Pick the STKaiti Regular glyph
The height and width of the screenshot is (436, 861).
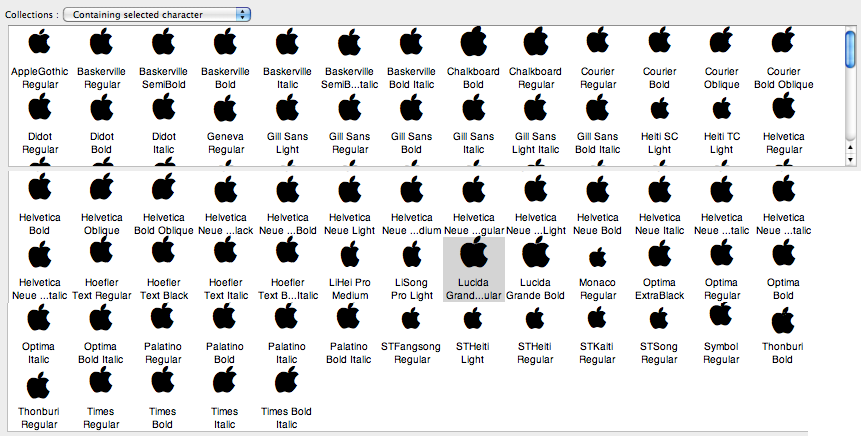point(597,318)
